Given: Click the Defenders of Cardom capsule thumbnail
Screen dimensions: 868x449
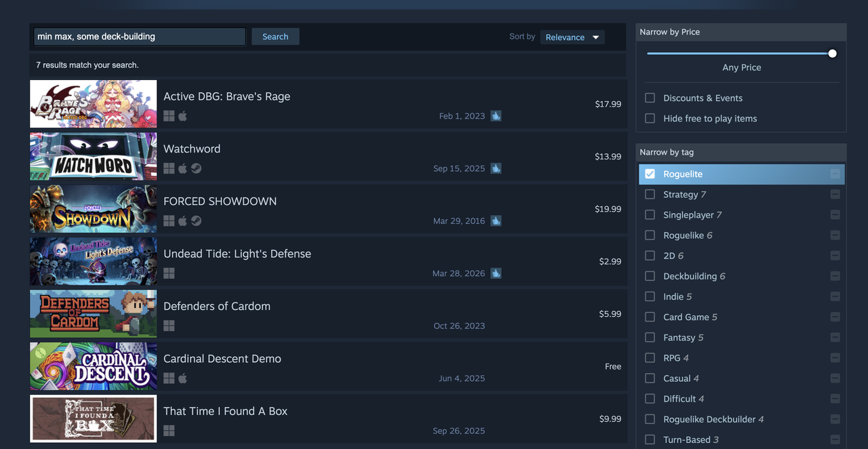Looking at the screenshot, I should 94,313.
